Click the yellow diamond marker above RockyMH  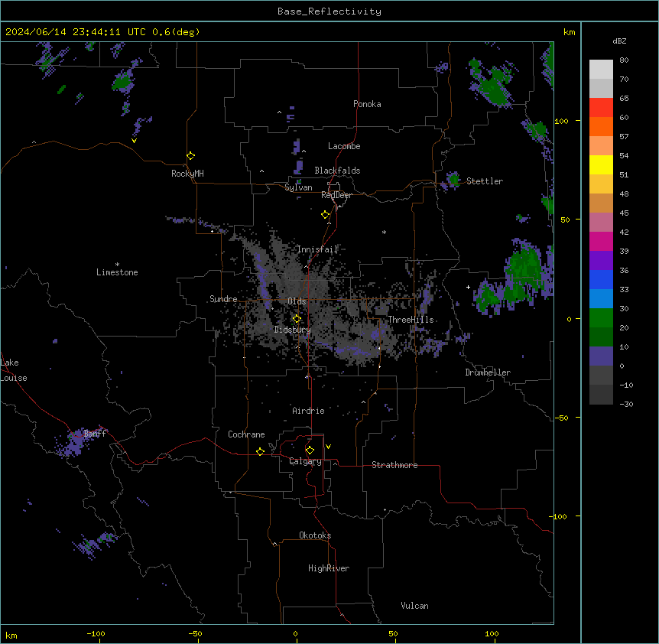[190, 156]
